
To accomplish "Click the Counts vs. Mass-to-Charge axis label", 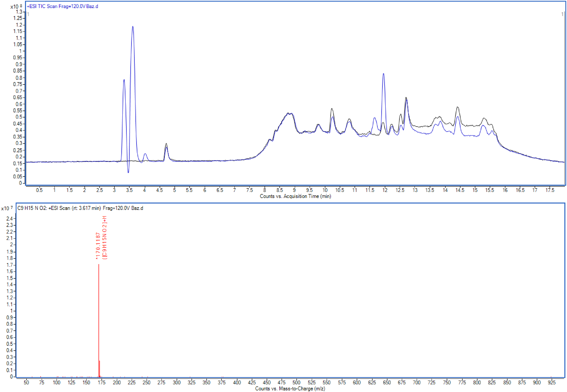I will click(290, 389).
